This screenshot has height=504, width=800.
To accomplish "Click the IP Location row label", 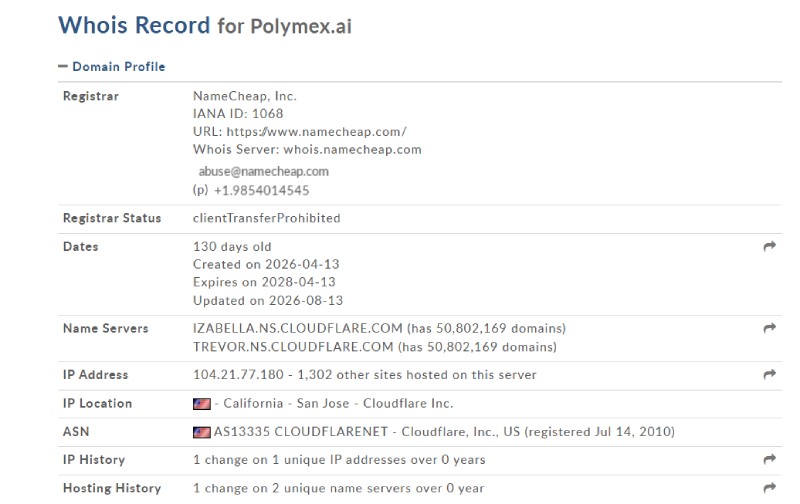I will [97, 403].
